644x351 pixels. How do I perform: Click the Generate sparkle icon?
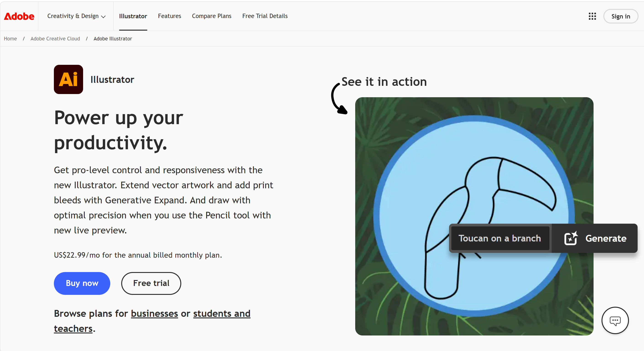click(x=571, y=238)
